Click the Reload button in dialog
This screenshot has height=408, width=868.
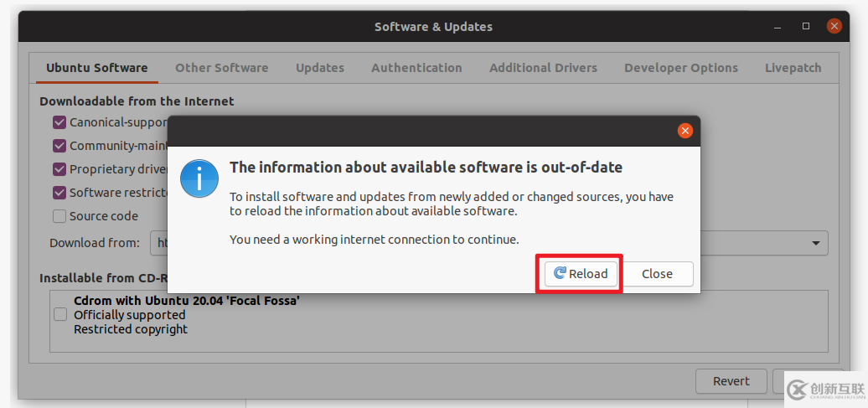pos(579,274)
